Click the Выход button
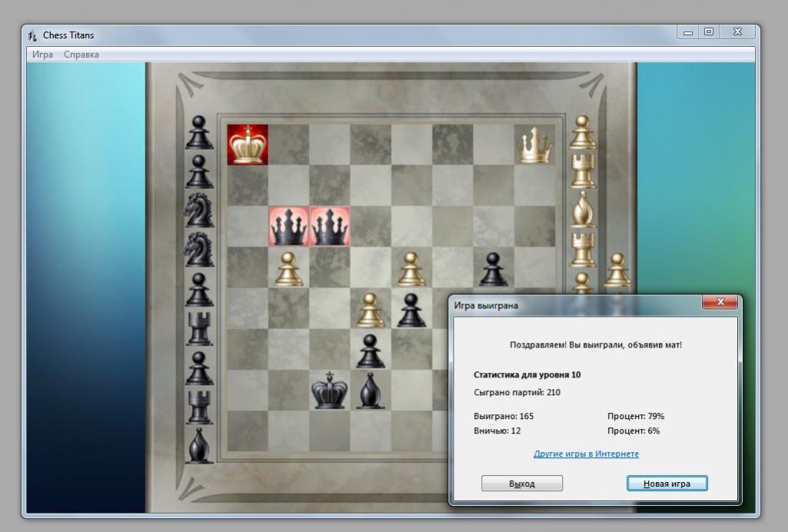The height and width of the screenshot is (532, 788). (522, 484)
